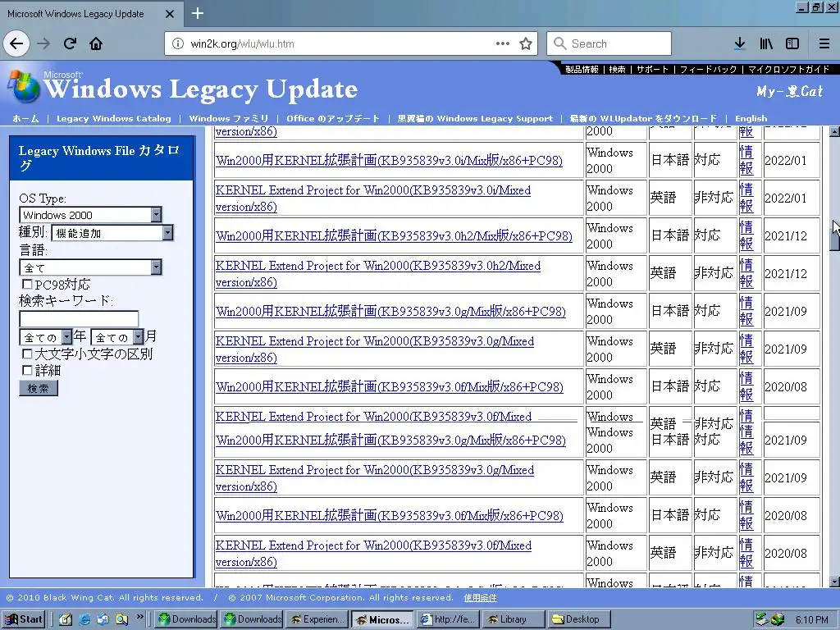Open 最新の WLUpdator をダウンロード nav item
The height and width of the screenshot is (630, 840).
tap(643, 118)
